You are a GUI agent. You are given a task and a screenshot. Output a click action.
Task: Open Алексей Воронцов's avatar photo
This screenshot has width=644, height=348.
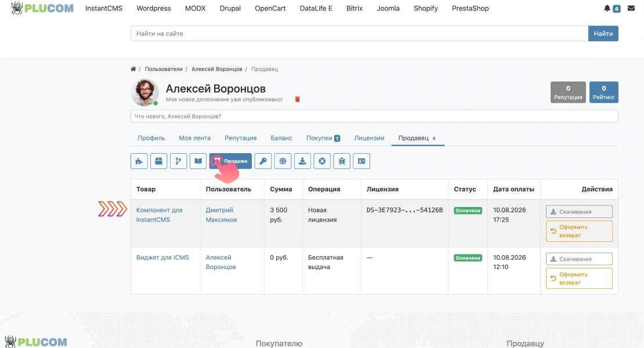tap(144, 92)
